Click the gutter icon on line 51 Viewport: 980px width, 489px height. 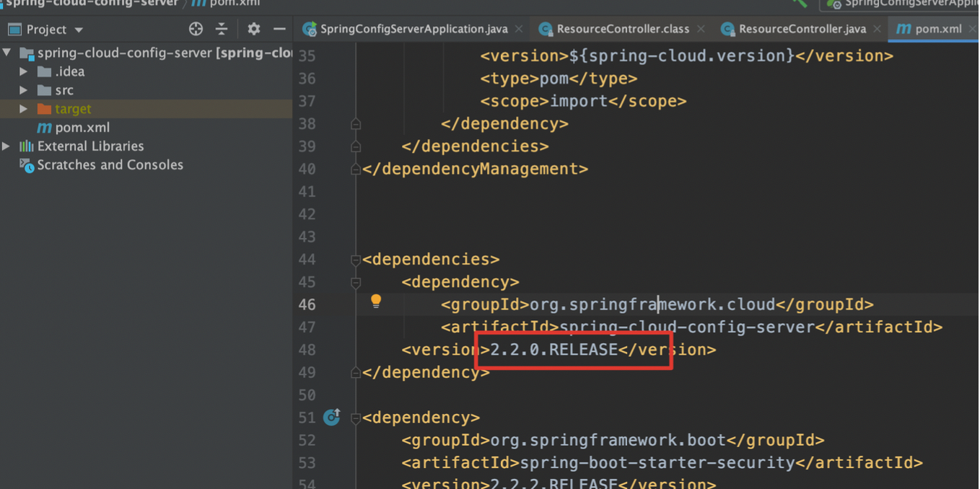pyautogui.click(x=332, y=417)
